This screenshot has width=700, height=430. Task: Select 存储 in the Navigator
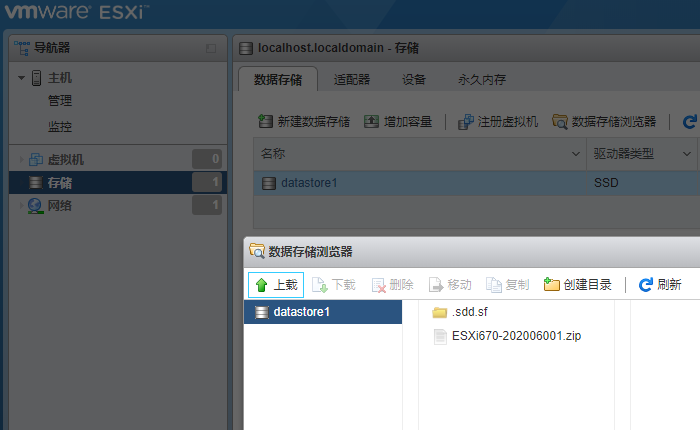pyautogui.click(x=60, y=183)
